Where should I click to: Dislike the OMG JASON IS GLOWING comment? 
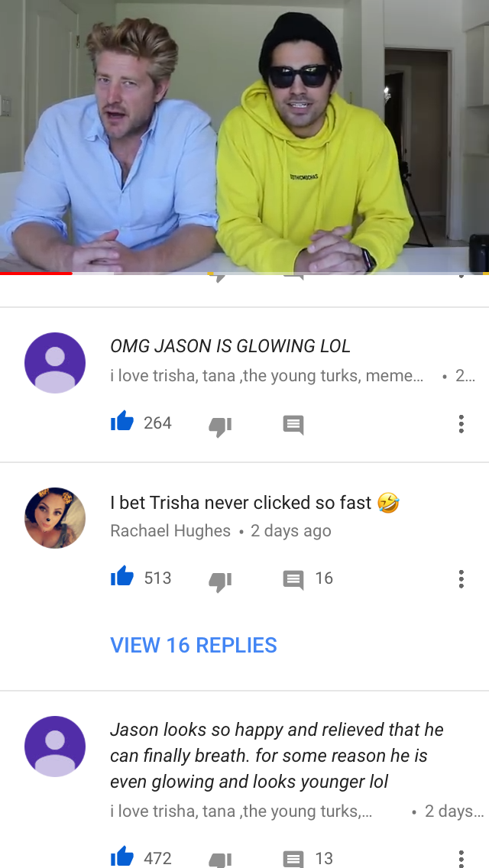coord(220,426)
